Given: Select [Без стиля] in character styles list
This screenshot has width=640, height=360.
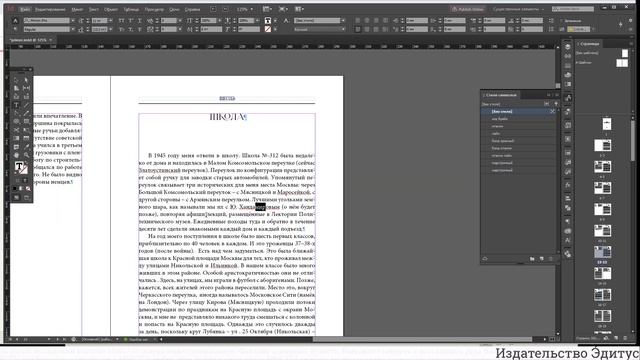Looking at the screenshot, I should (x=518, y=111).
